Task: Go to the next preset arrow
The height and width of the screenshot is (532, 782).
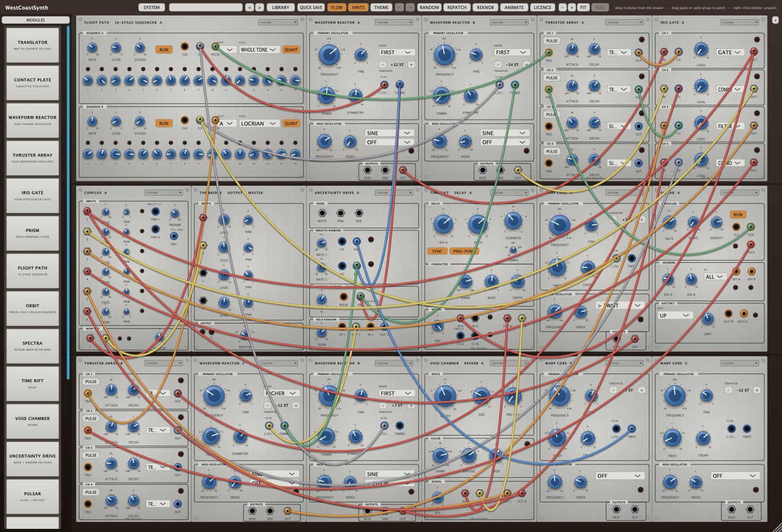Action: pyautogui.click(x=259, y=7)
